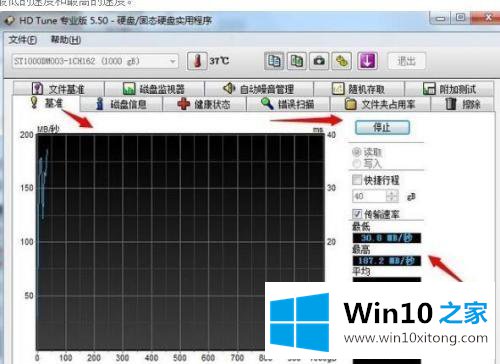The width and height of the screenshot is (500, 364).
Task: Open the 文件(F) menu
Action: [22, 40]
